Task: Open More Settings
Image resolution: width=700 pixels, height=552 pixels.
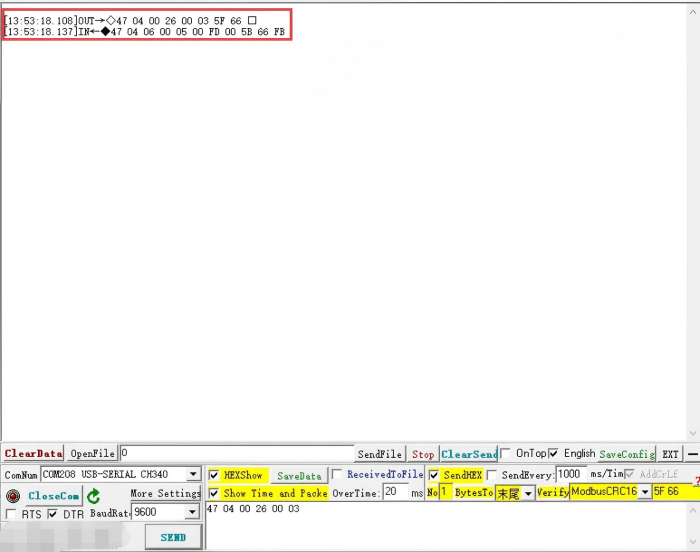Action: click(165, 493)
